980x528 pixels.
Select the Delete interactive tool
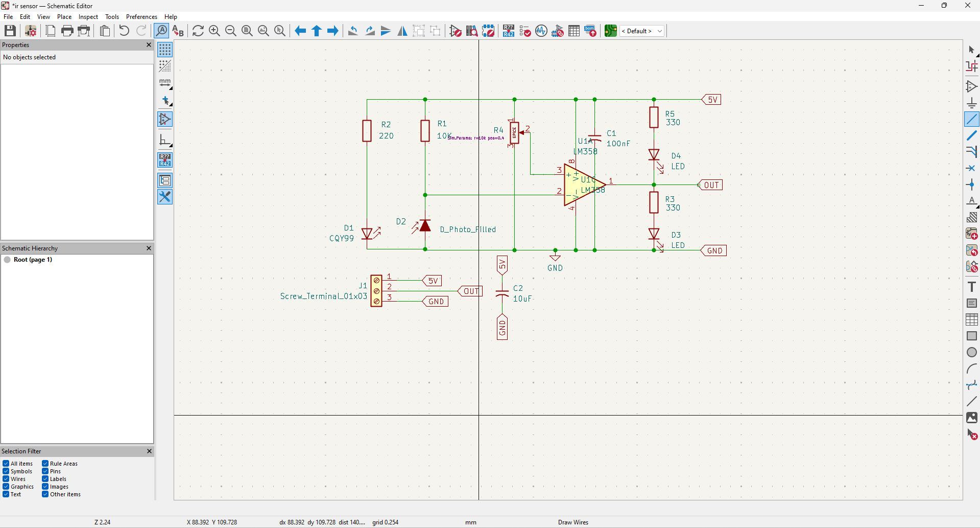(972, 434)
